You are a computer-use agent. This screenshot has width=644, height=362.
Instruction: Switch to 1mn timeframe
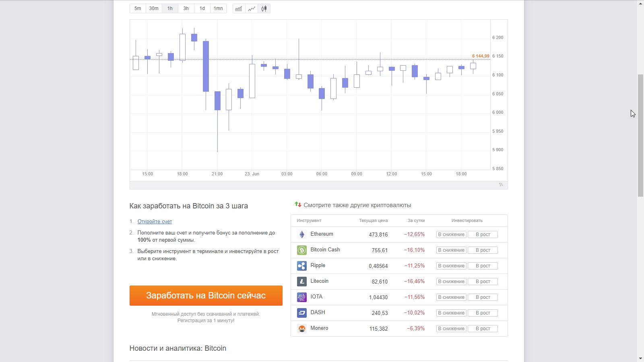218,8
